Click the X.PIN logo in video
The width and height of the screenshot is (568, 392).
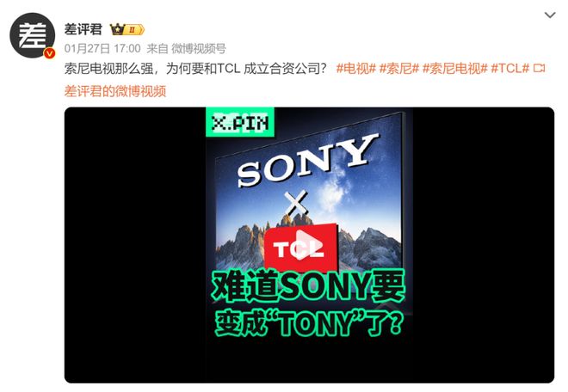240,123
